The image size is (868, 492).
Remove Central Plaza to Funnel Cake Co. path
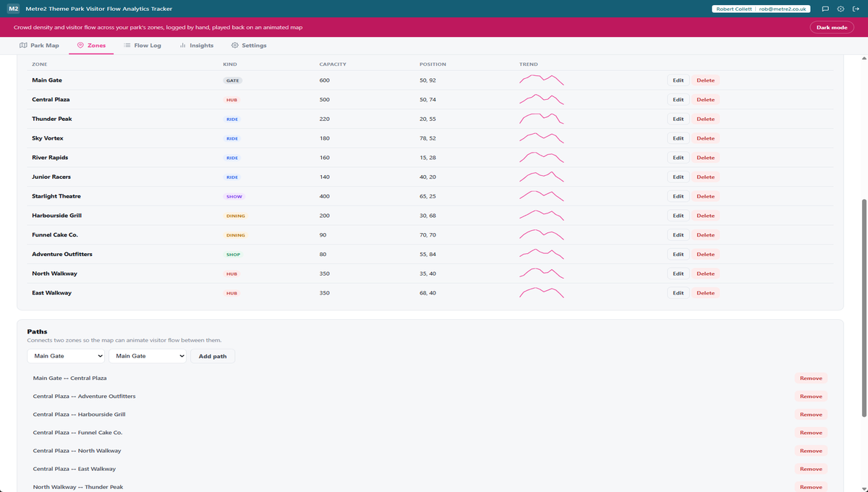click(x=811, y=433)
